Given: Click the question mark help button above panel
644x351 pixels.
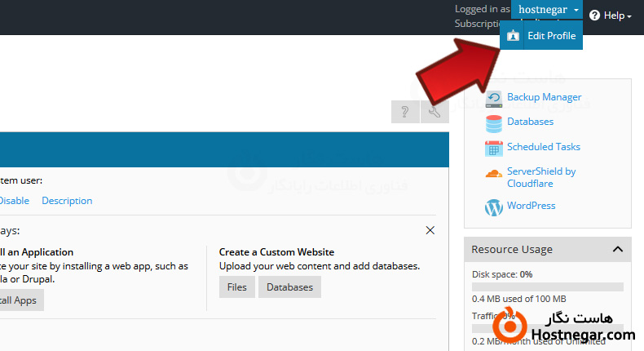Looking at the screenshot, I should [405, 113].
